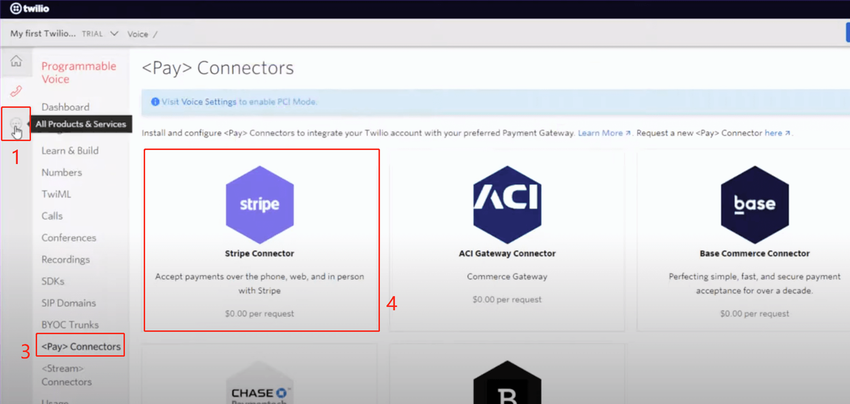Open Programmable Voice heading link

coord(79,73)
